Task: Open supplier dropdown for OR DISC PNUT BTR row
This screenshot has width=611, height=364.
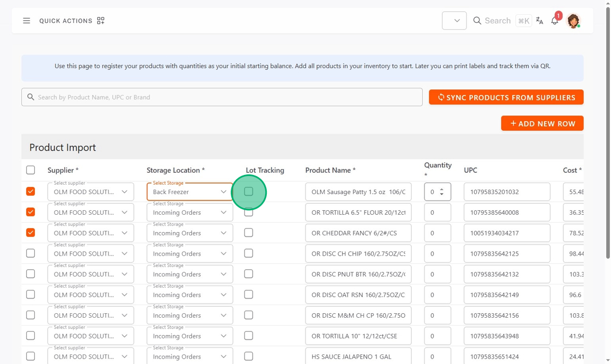Action: [91, 274]
